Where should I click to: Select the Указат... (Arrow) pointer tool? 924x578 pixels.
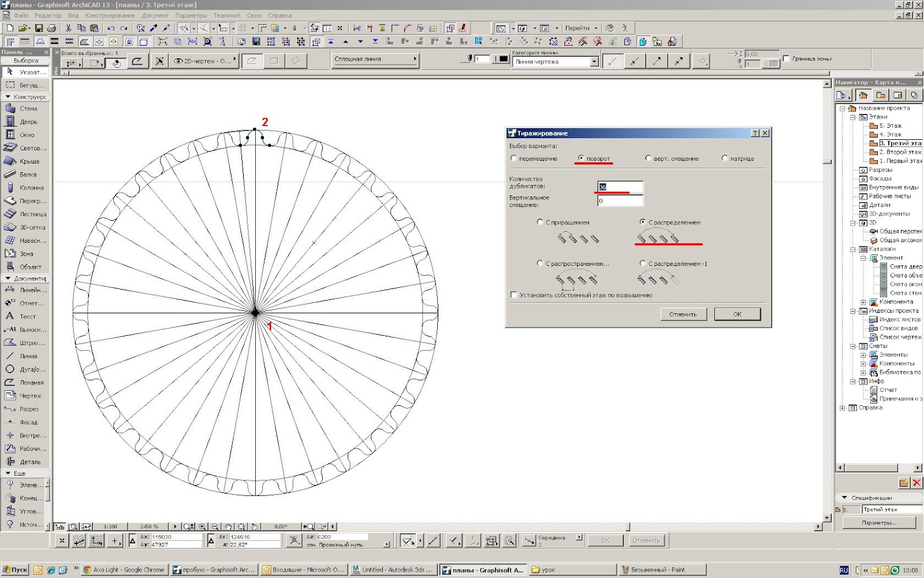tap(25, 72)
